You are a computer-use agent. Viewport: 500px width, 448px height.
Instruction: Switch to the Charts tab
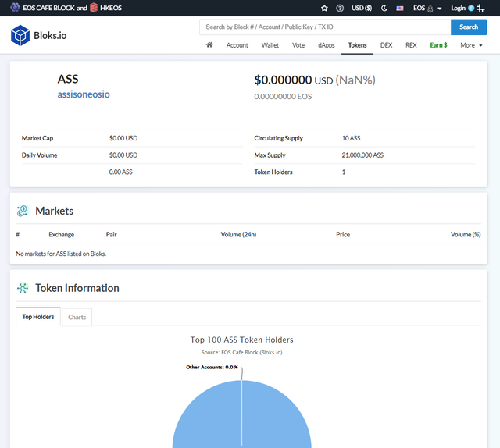[77, 317]
